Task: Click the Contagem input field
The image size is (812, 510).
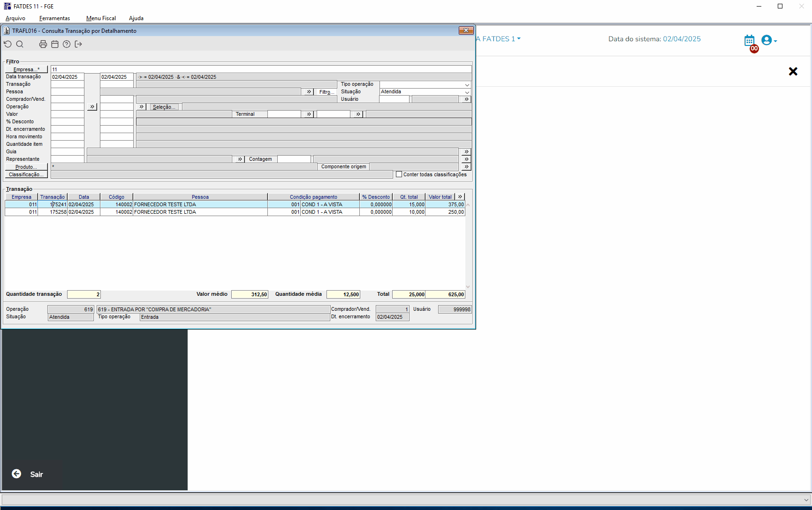Action: [294, 159]
